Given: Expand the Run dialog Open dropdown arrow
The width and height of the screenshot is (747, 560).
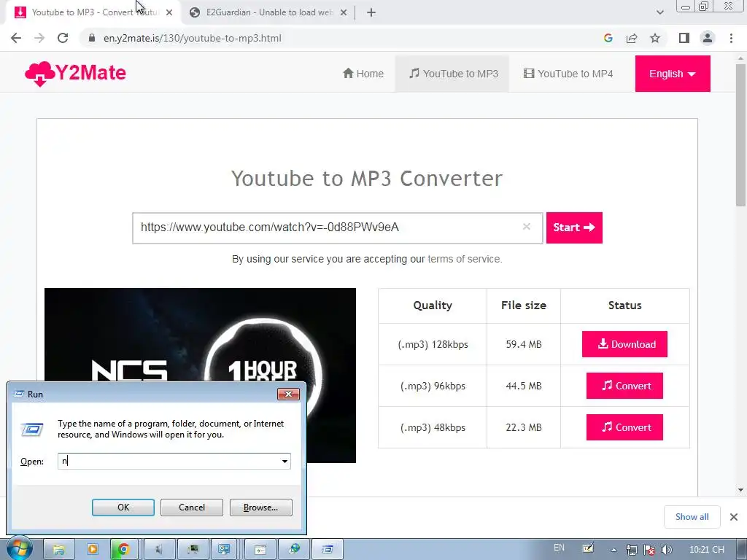Looking at the screenshot, I should point(285,461).
